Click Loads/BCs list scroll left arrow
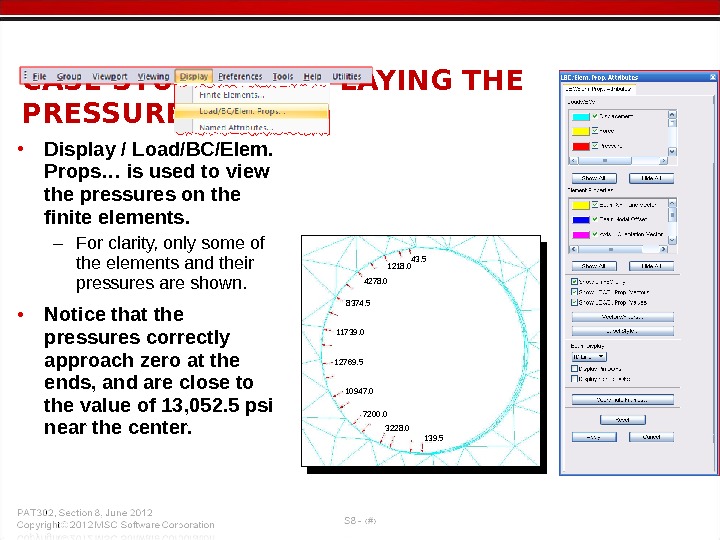Image resolution: width=720 pixels, height=540 pixels. tap(573, 161)
